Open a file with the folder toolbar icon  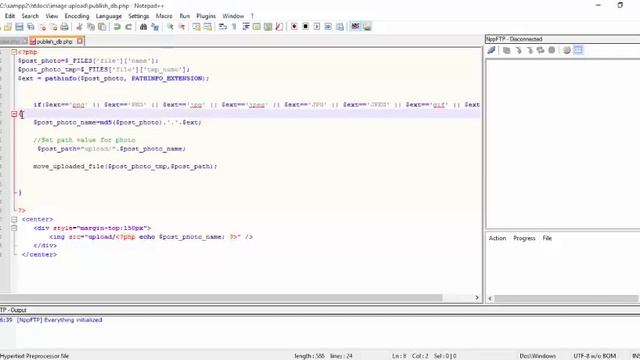coord(8,27)
